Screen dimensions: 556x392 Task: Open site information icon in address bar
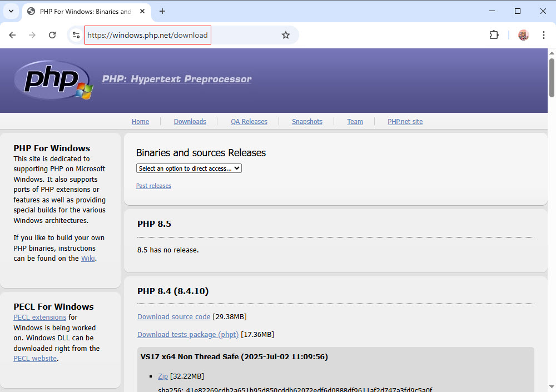coord(76,34)
